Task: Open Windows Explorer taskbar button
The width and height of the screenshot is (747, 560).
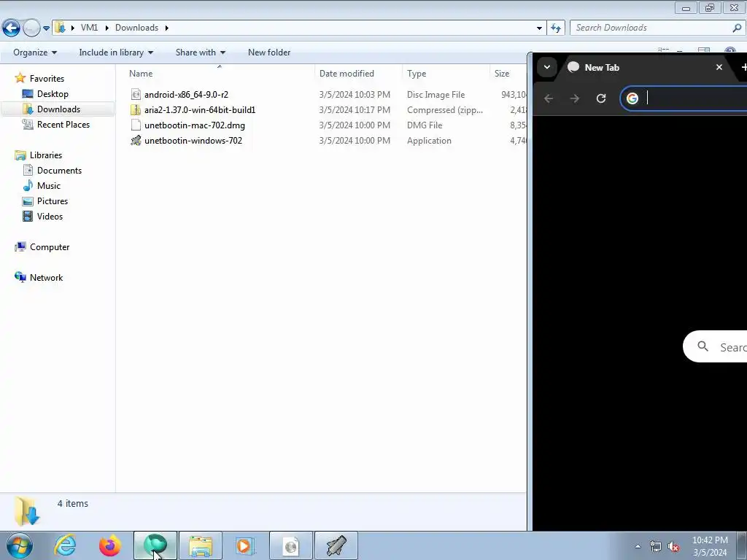Action: 201,545
